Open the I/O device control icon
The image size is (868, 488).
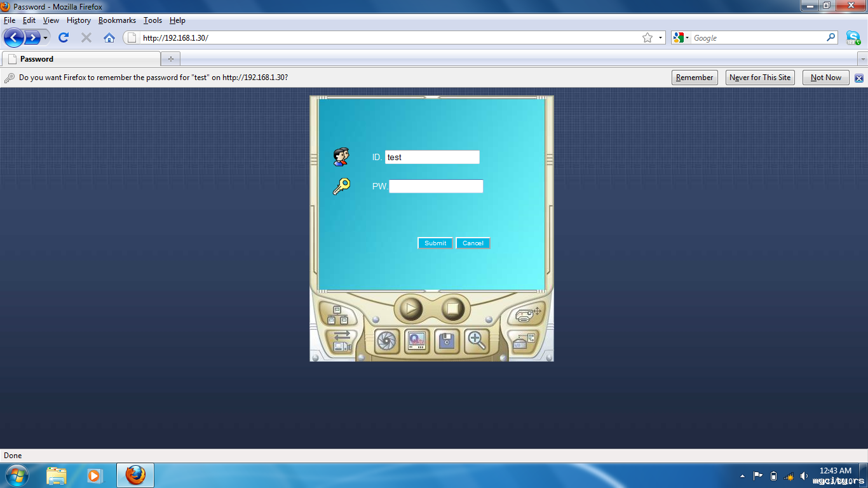(x=523, y=341)
